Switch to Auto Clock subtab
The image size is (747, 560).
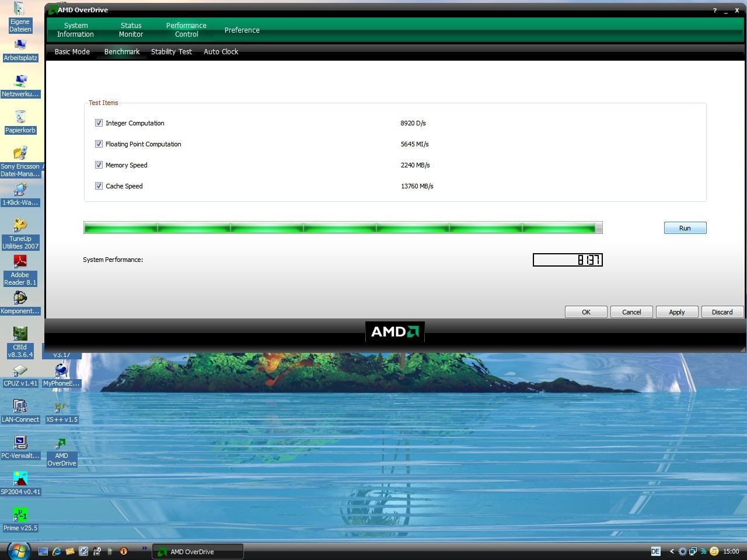click(221, 52)
